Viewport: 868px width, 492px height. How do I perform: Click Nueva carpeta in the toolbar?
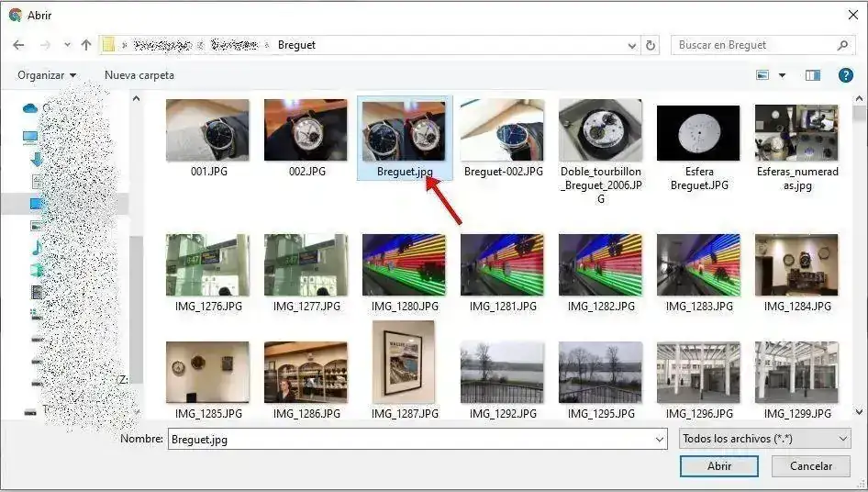pos(139,75)
